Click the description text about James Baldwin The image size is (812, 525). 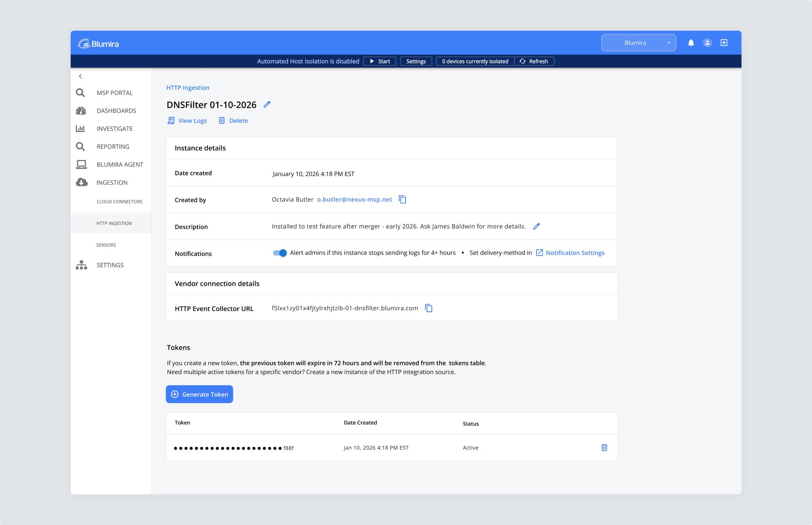click(399, 227)
